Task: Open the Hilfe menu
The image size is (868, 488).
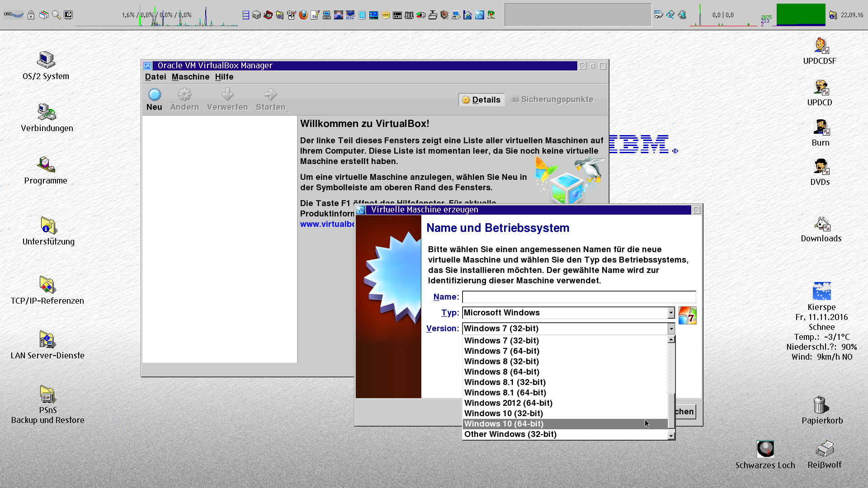Action: [x=224, y=77]
